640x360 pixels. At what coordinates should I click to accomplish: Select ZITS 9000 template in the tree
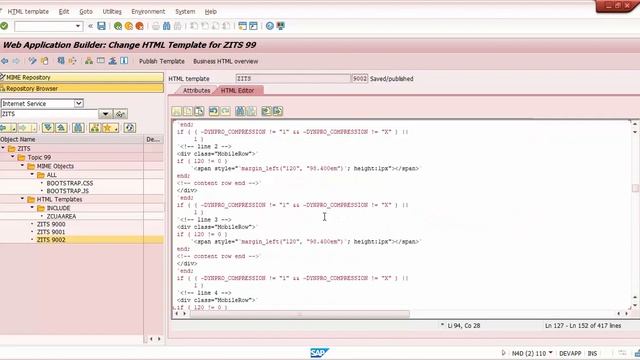click(51, 224)
